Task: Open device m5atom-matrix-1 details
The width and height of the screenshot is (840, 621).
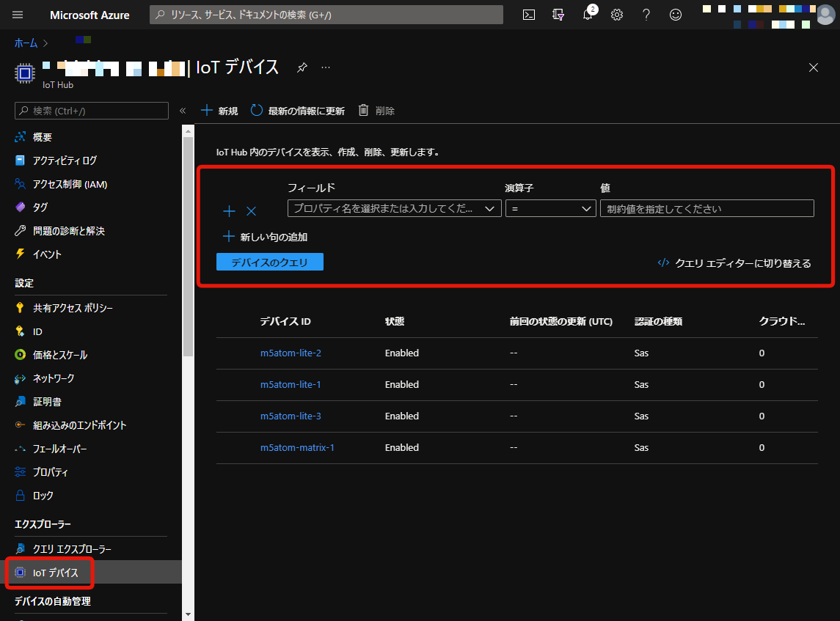Action: click(x=297, y=447)
